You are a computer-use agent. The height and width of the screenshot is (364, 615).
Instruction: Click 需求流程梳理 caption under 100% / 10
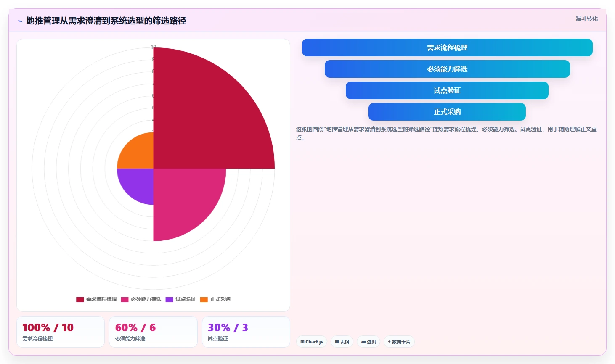(x=37, y=339)
